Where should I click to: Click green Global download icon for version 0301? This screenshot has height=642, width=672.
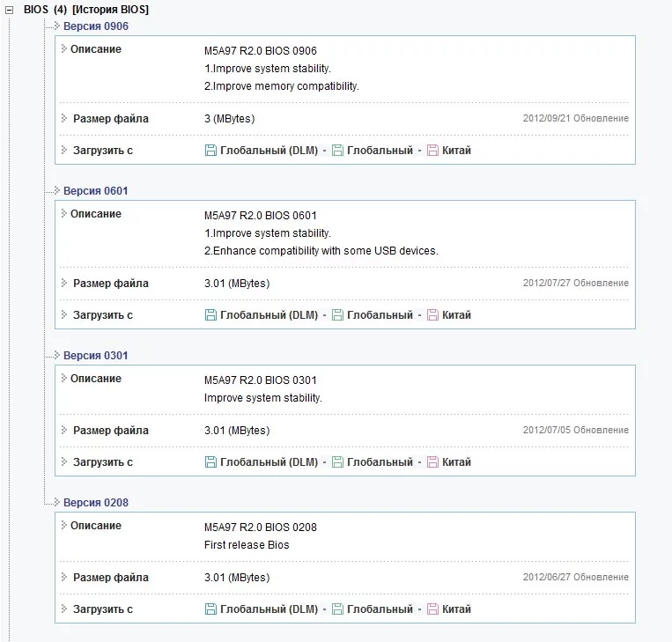tap(337, 462)
